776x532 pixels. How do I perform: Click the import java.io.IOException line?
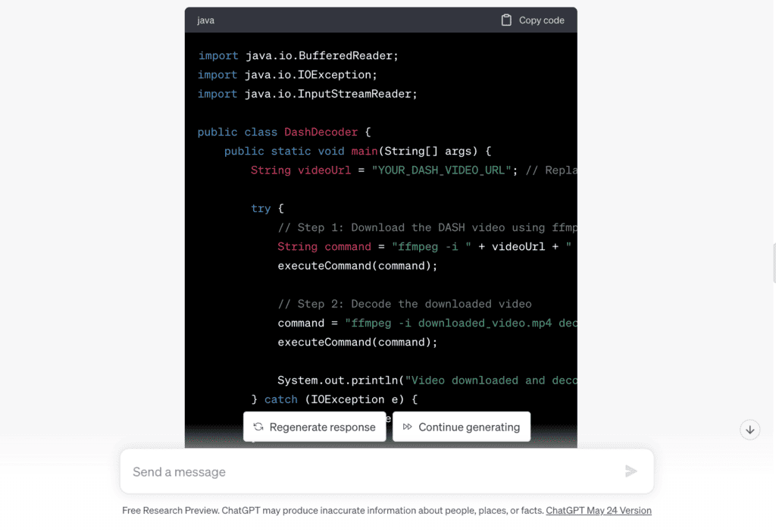[287, 75]
